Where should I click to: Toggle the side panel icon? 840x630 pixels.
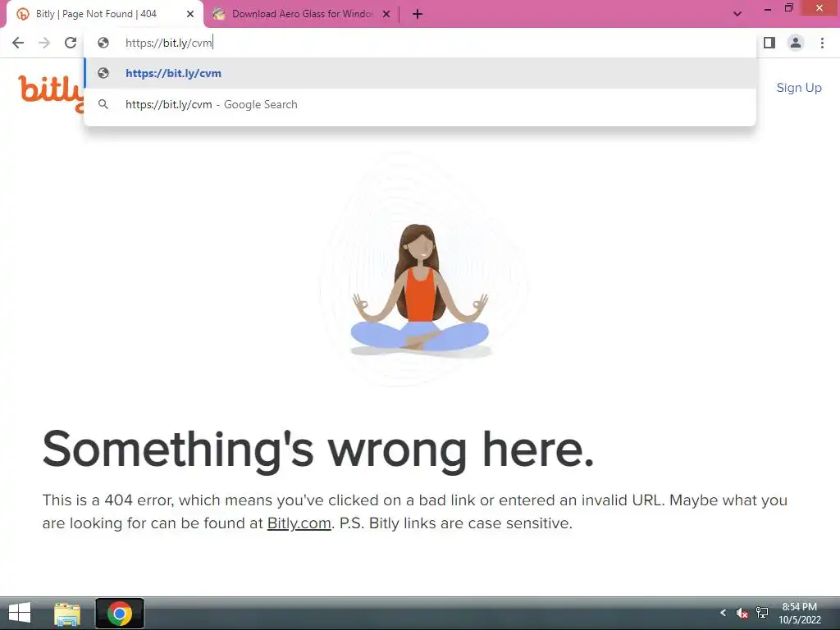(x=769, y=43)
